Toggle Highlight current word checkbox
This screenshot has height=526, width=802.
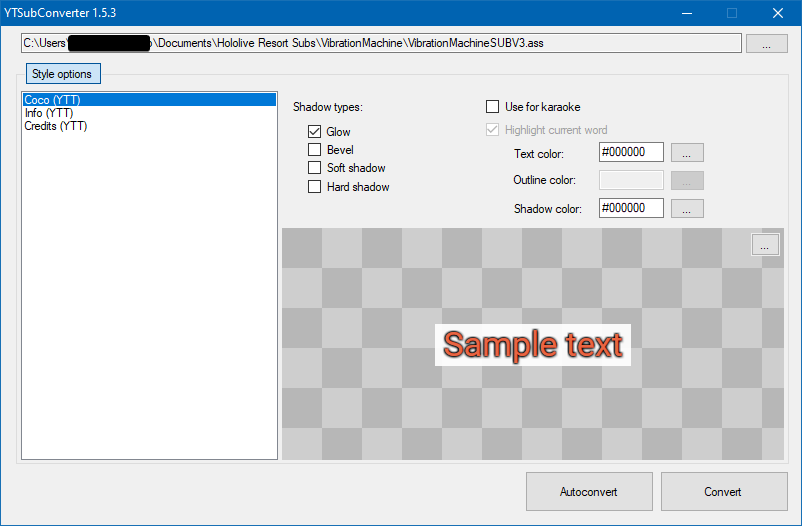492,129
